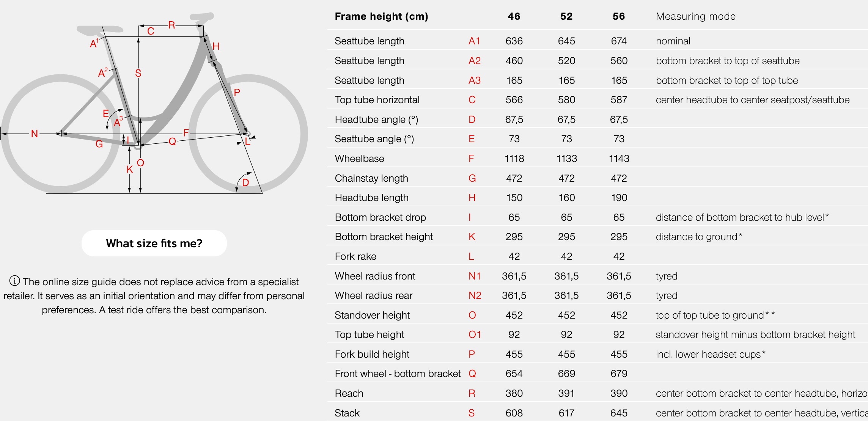Click the red S stack label on the diagram
This screenshot has height=421, width=868.
(138, 73)
